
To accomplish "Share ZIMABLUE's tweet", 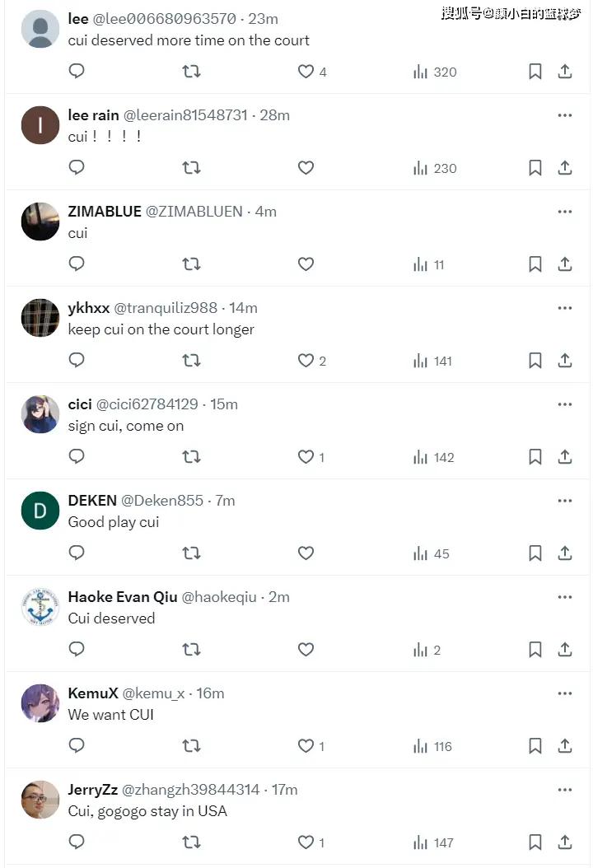I will point(565,264).
